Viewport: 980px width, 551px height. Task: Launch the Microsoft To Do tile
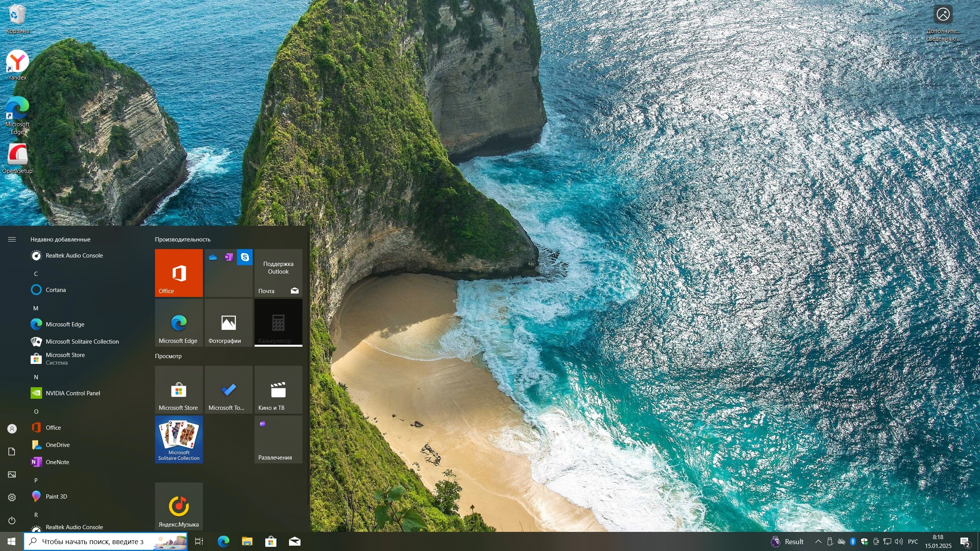pos(229,390)
